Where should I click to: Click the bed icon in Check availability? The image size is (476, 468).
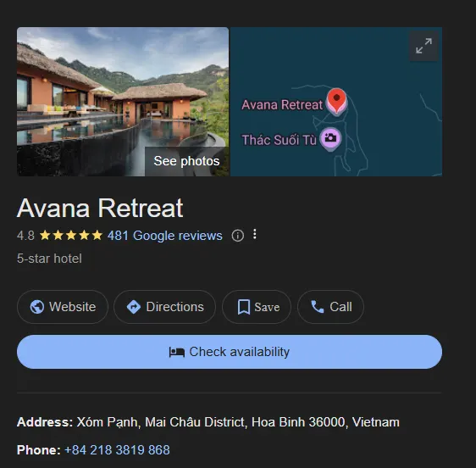click(x=177, y=352)
